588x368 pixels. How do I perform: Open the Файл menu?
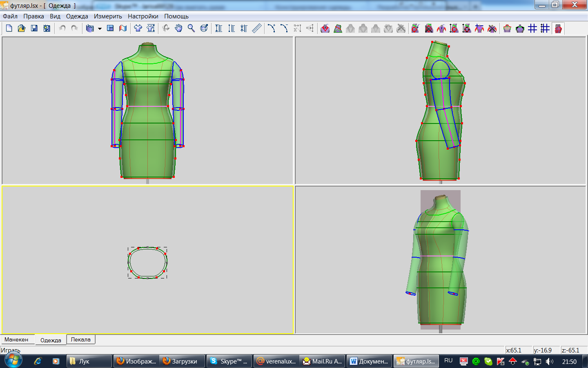[10, 16]
